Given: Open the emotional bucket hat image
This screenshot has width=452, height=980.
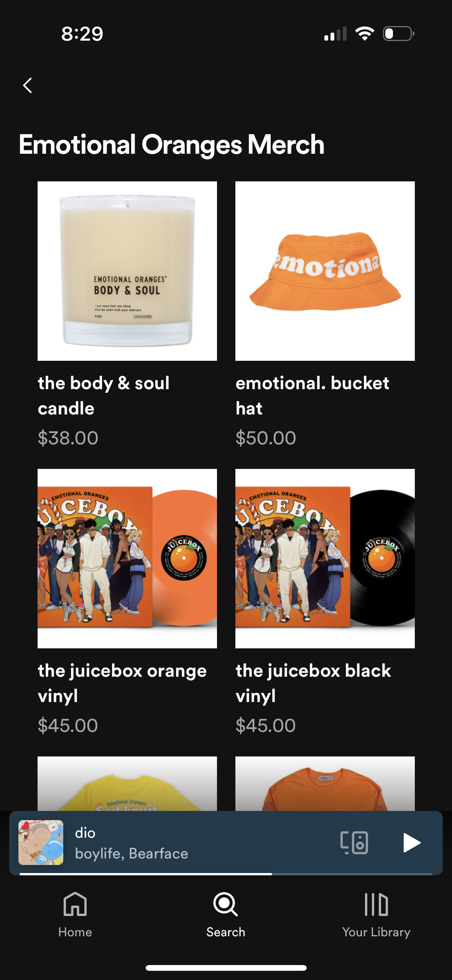Looking at the screenshot, I should [x=325, y=271].
